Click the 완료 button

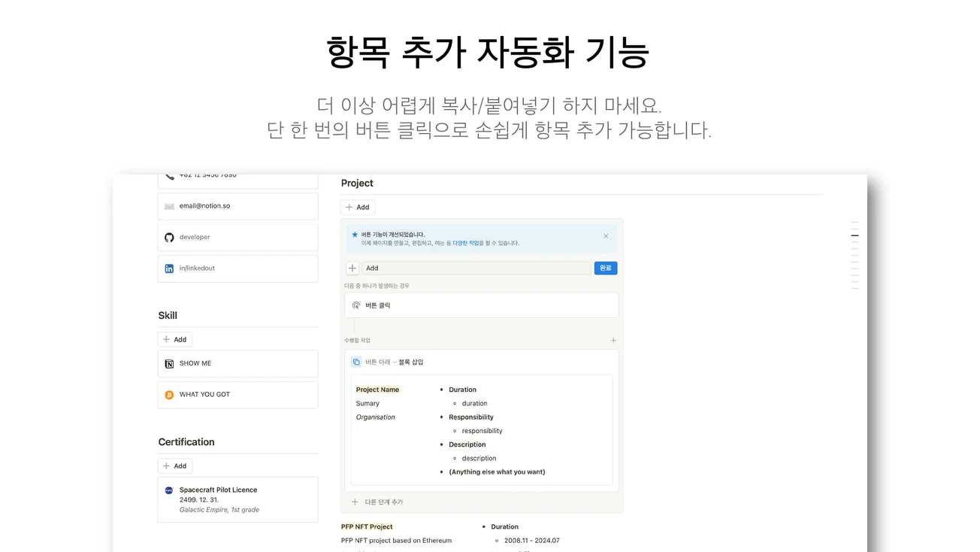[x=606, y=268]
